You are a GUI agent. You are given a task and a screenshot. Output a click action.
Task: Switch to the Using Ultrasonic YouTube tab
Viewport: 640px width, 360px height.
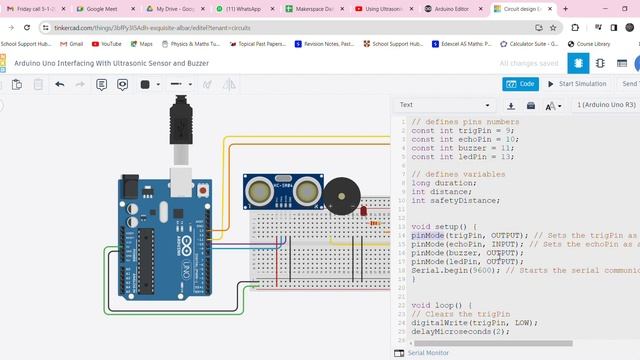pos(383,9)
